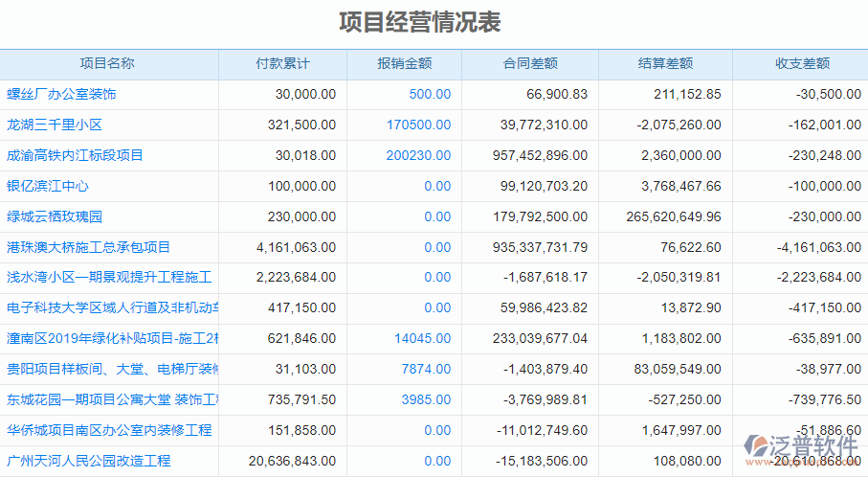This screenshot has width=868, height=477.
Task: Click the 成渝高铁内江标段项目 project name
Action: [x=75, y=155]
